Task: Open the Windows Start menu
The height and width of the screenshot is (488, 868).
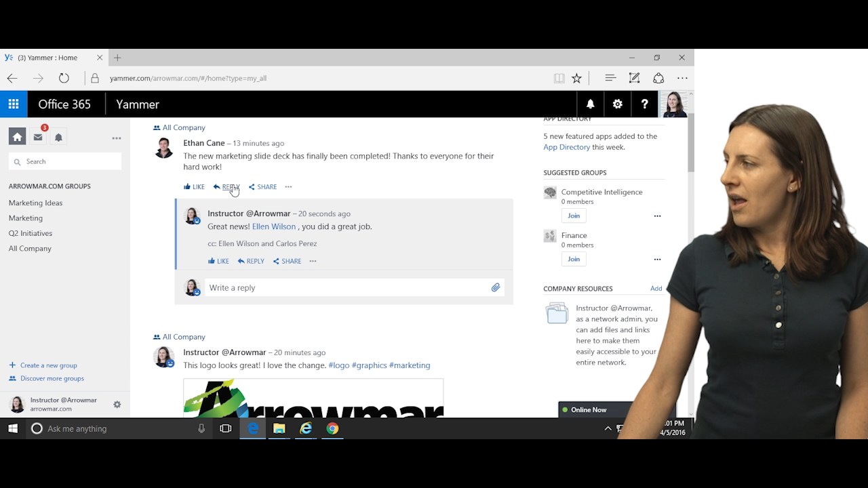Action: [x=12, y=428]
